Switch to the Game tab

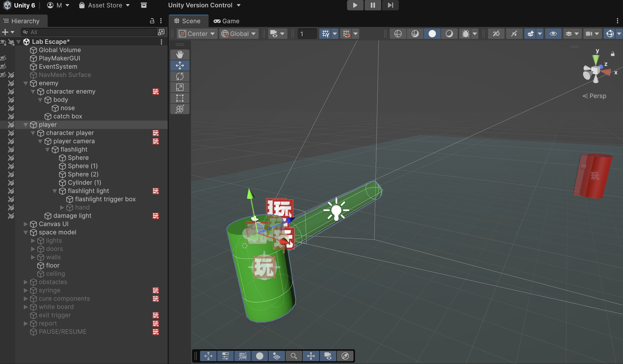(226, 21)
